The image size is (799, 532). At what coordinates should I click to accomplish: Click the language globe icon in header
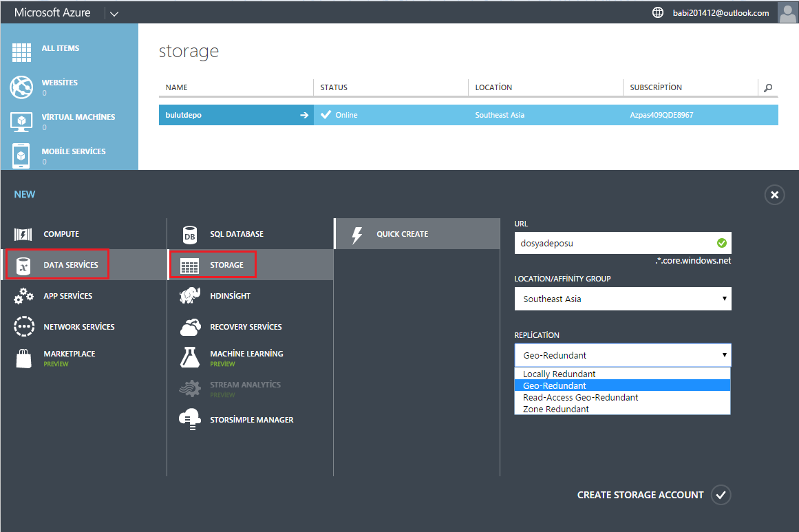point(658,12)
